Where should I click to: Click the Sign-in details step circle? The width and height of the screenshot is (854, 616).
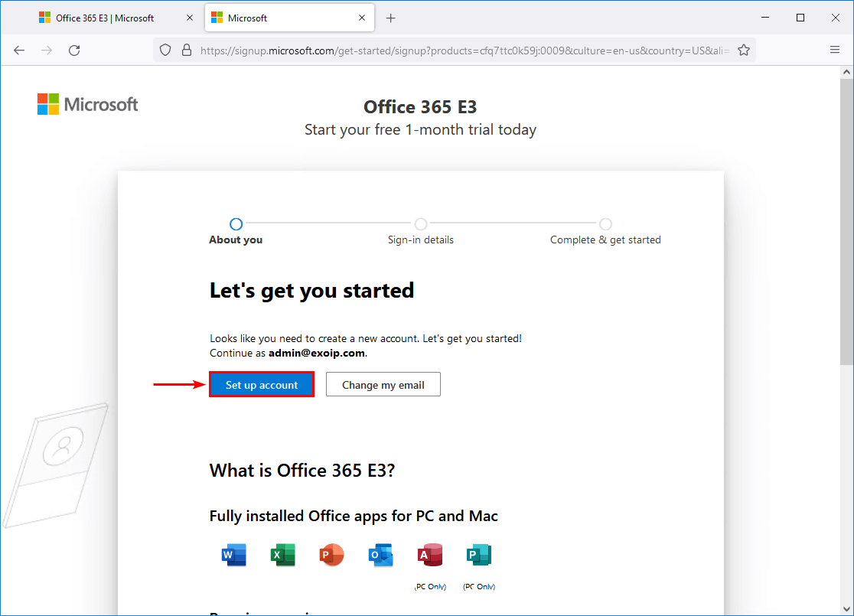420,224
